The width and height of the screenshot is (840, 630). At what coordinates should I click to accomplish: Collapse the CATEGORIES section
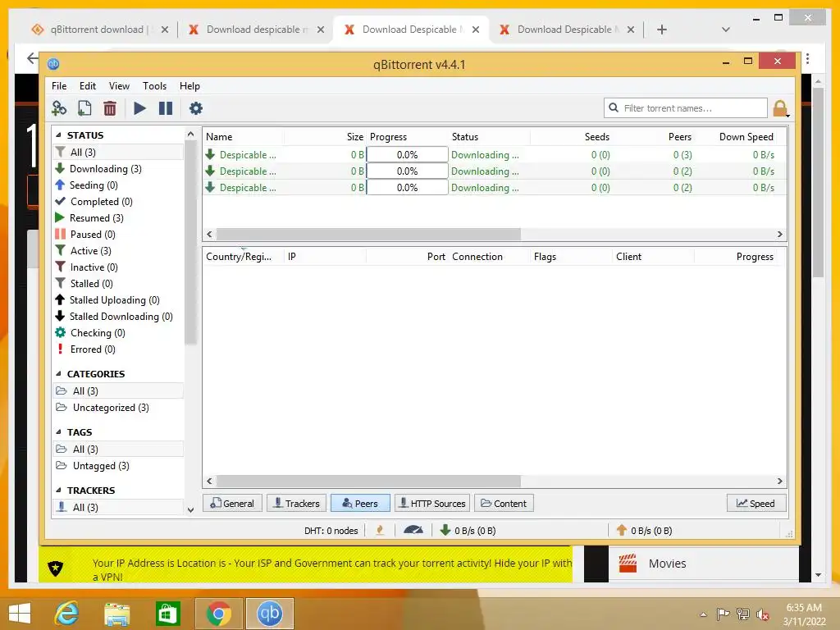(x=58, y=374)
